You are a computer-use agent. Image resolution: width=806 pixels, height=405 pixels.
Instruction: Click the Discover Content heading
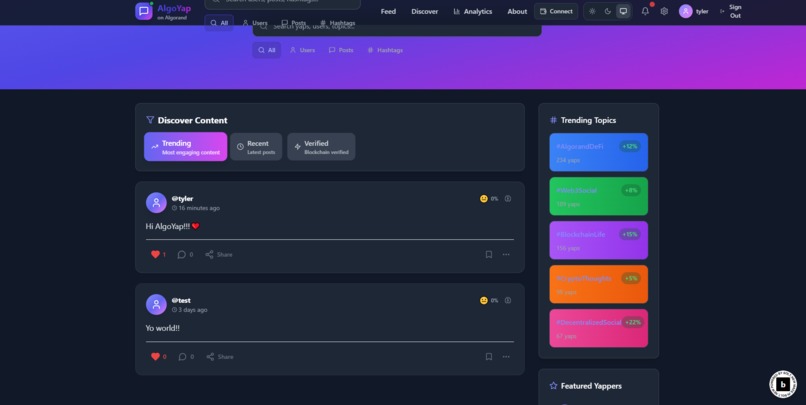point(192,120)
